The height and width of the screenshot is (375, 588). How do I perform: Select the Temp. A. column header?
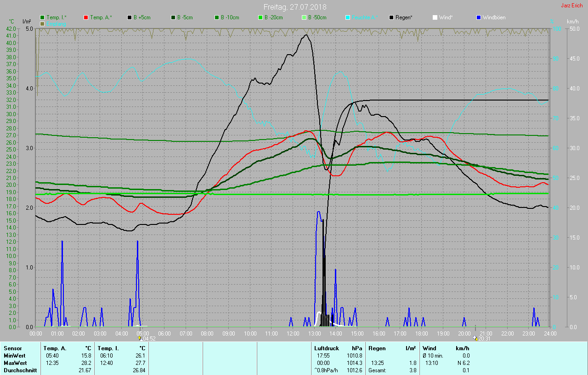[55, 348]
